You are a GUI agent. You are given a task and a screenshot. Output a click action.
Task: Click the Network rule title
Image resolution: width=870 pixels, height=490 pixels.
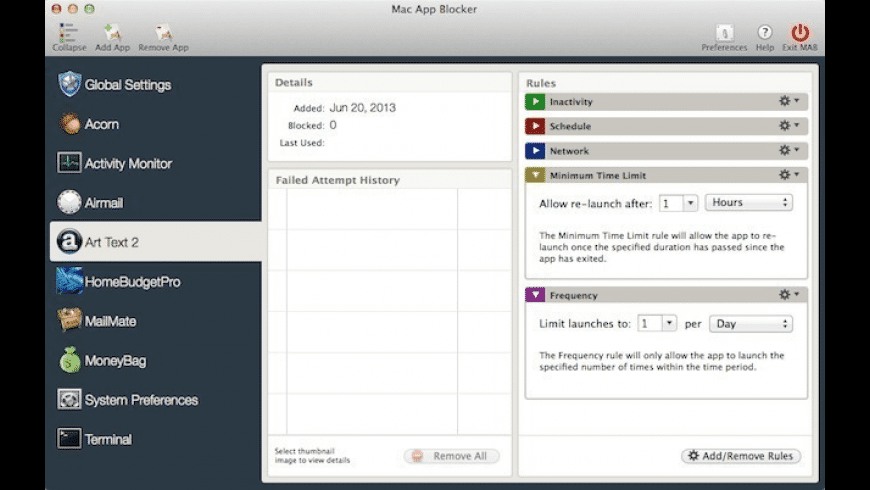(569, 150)
